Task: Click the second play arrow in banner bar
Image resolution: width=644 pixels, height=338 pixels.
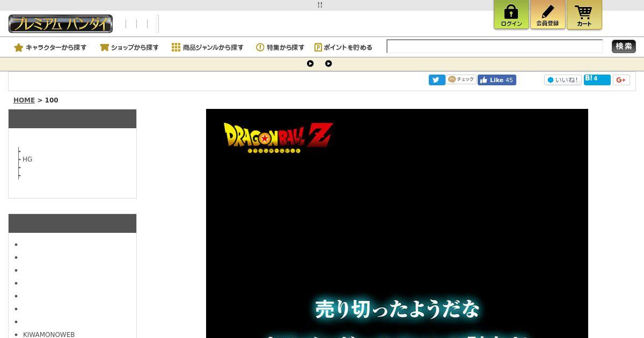Action: coord(328,63)
